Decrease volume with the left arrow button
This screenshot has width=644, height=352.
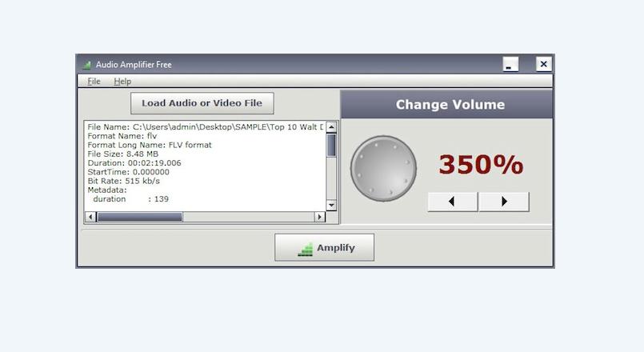[452, 202]
